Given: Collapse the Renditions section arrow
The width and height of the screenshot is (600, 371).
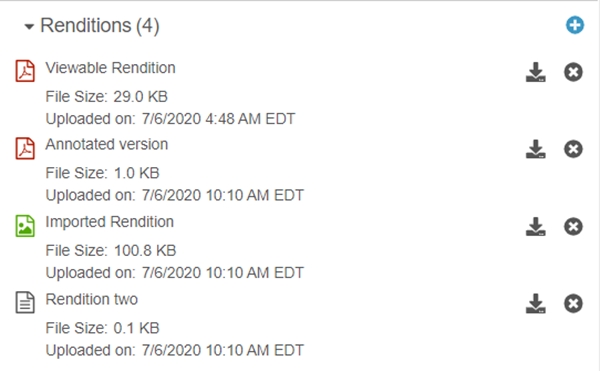Looking at the screenshot, I should [29, 26].
